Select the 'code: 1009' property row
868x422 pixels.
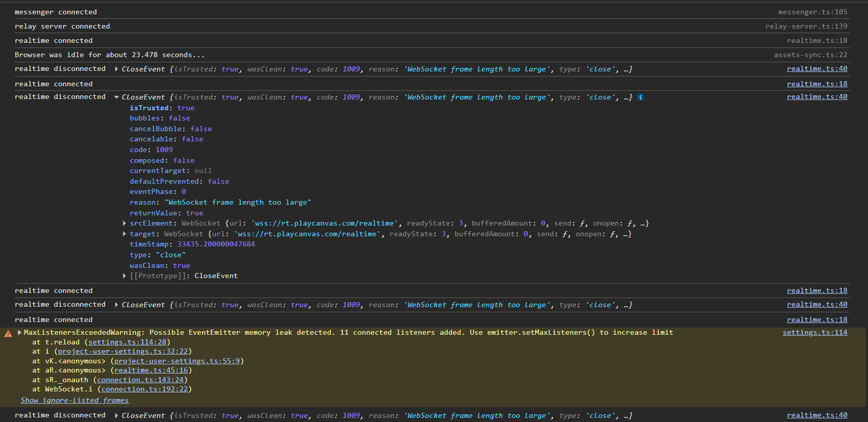tap(151, 150)
